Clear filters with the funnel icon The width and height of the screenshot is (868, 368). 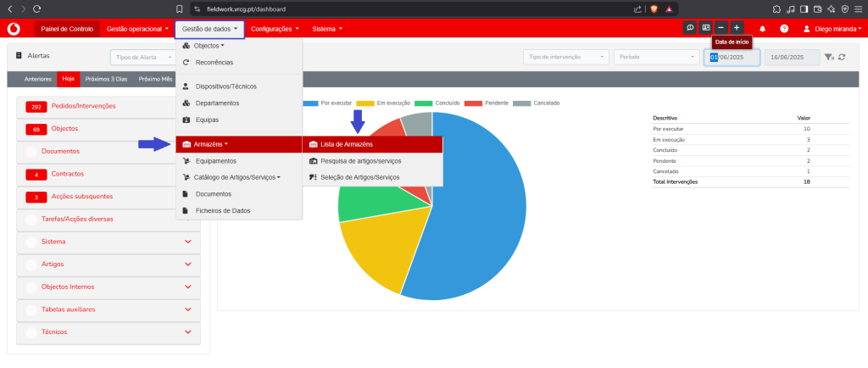(829, 57)
